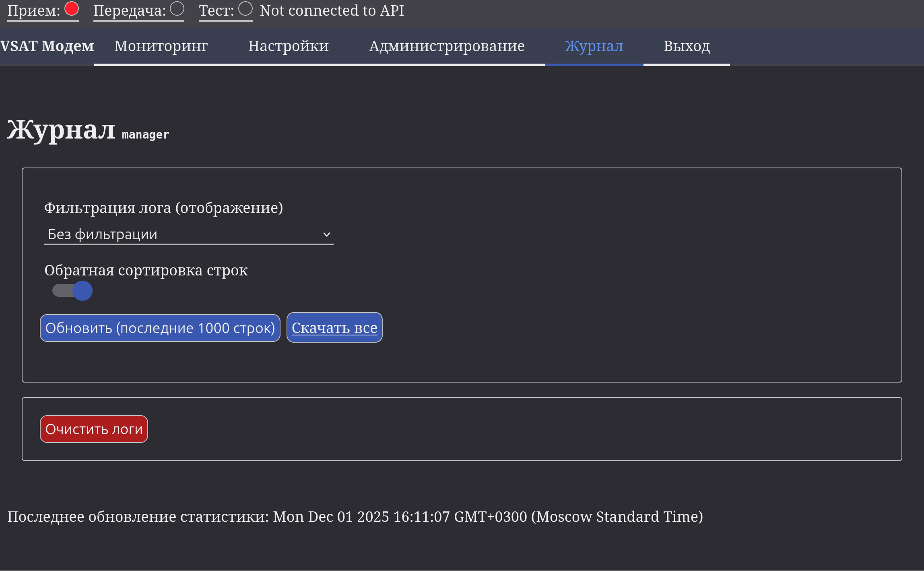Open the Мониторинг tab
The height and width of the screenshot is (571, 924).
click(x=161, y=46)
